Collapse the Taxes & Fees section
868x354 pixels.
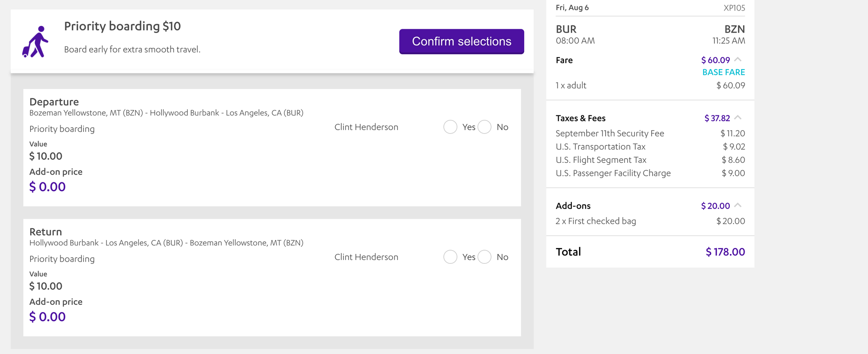[x=738, y=117]
